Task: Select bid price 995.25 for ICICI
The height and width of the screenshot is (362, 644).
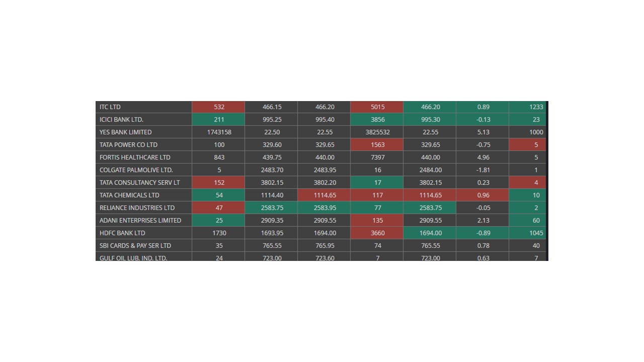Action: click(271, 120)
